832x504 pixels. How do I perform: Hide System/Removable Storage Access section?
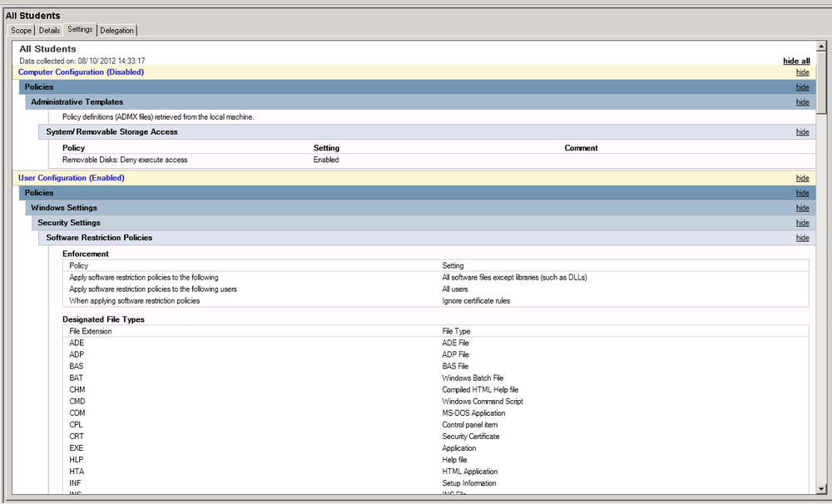802,132
